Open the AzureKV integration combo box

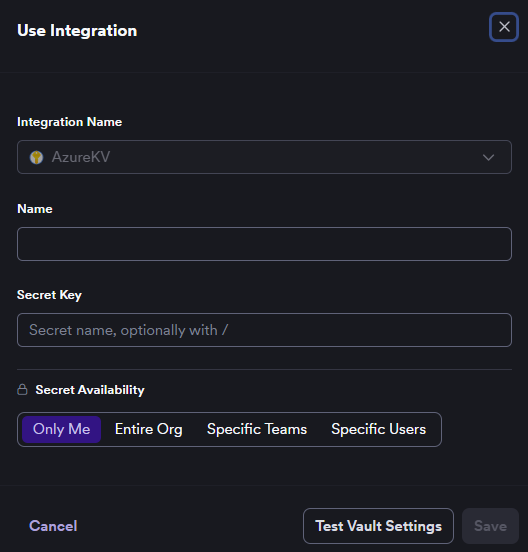coord(264,157)
